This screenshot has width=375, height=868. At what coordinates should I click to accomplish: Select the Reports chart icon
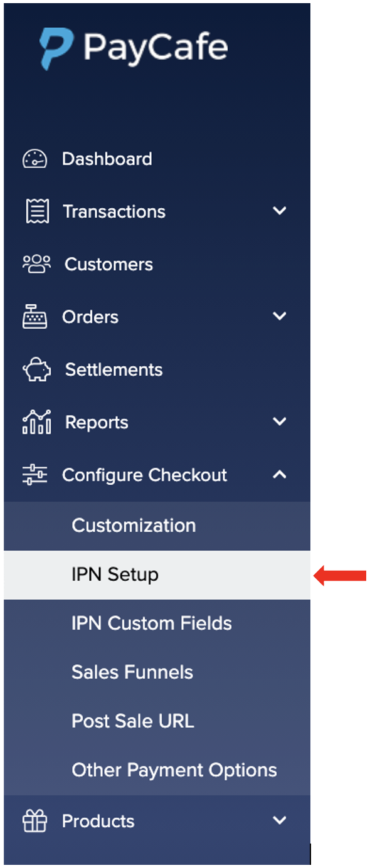coord(36,422)
